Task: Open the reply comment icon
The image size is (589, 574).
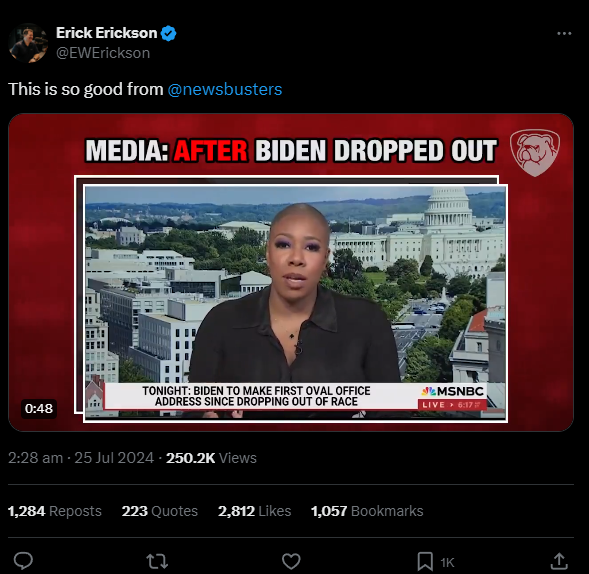Action: pyautogui.click(x=23, y=561)
